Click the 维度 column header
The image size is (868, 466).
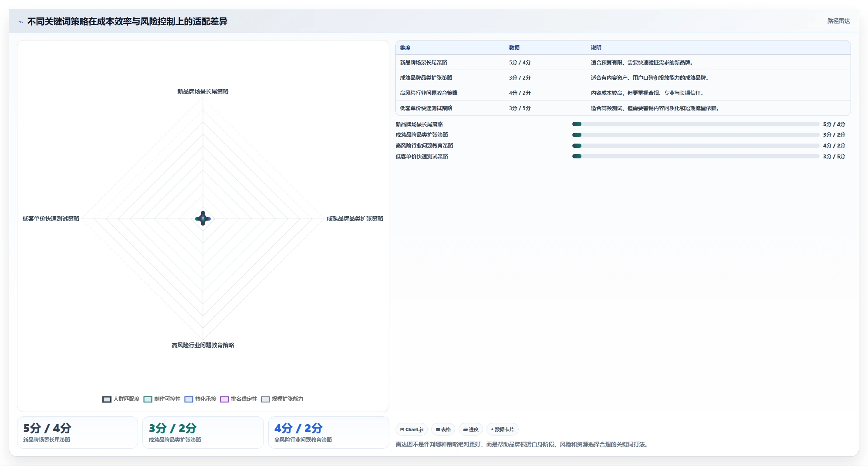[x=405, y=48]
